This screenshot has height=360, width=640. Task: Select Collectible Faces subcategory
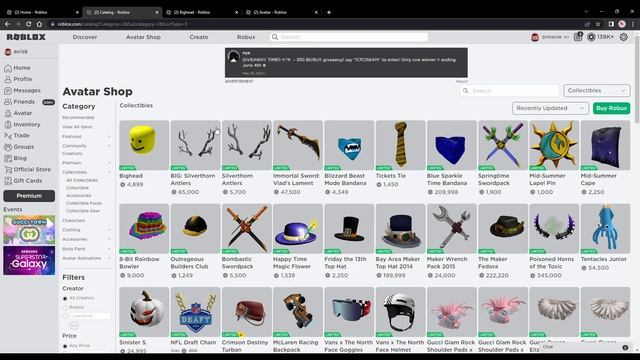tap(84, 203)
